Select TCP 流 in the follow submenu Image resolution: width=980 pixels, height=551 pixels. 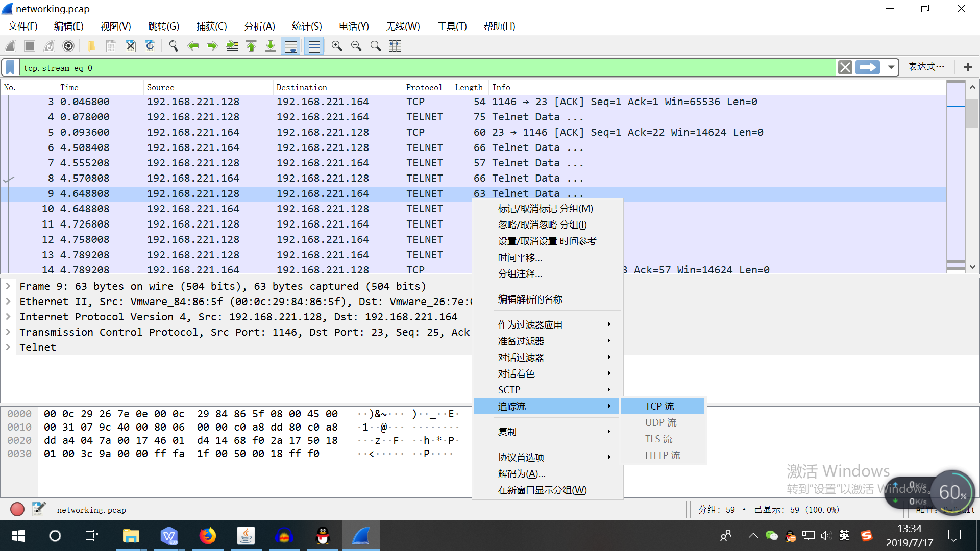tap(659, 406)
